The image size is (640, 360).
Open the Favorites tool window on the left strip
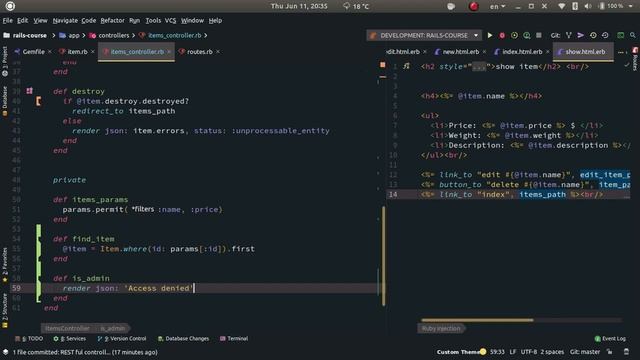4,265
